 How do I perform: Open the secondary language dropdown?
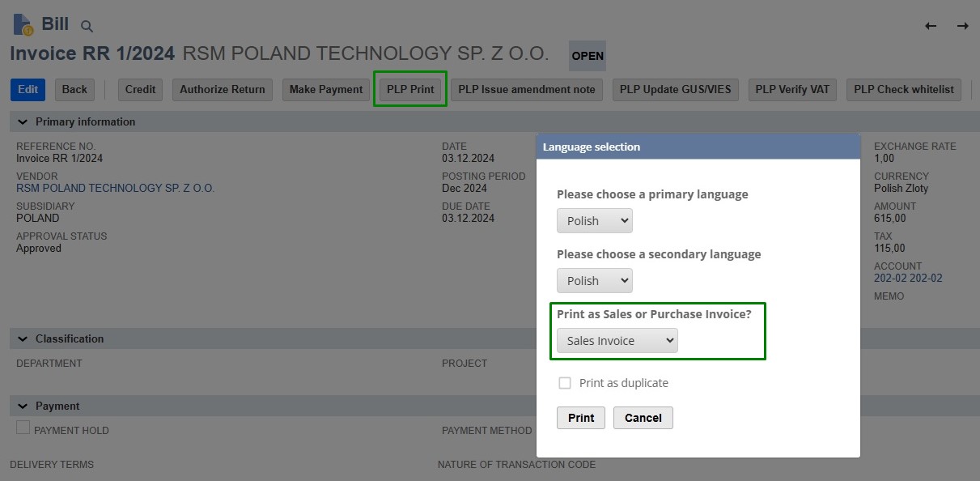pyautogui.click(x=594, y=281)
